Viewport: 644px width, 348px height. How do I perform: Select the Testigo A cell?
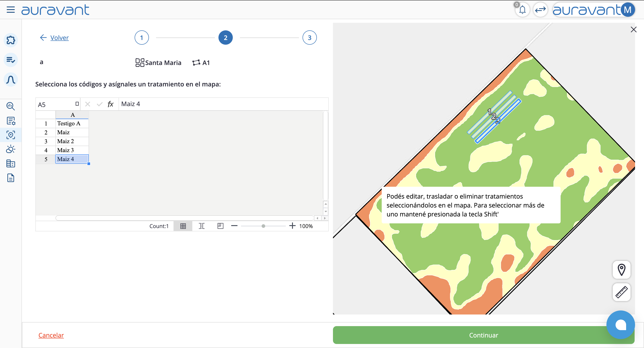point(72,123)
